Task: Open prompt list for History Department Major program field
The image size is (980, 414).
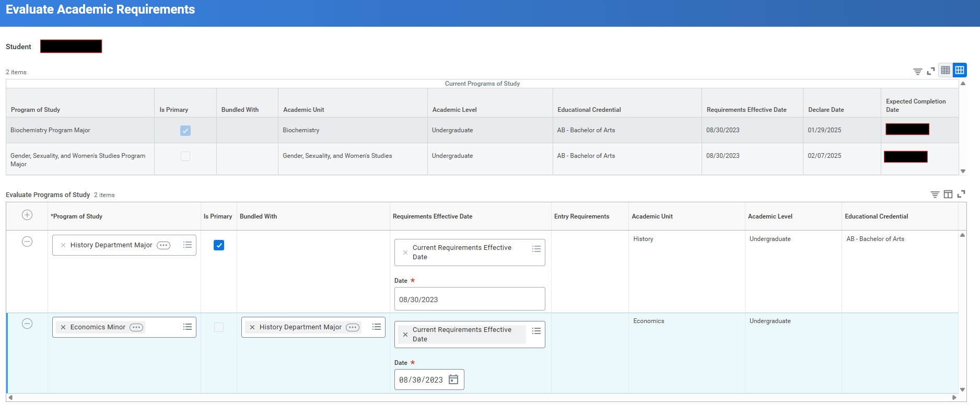Action: click(188, 245)
